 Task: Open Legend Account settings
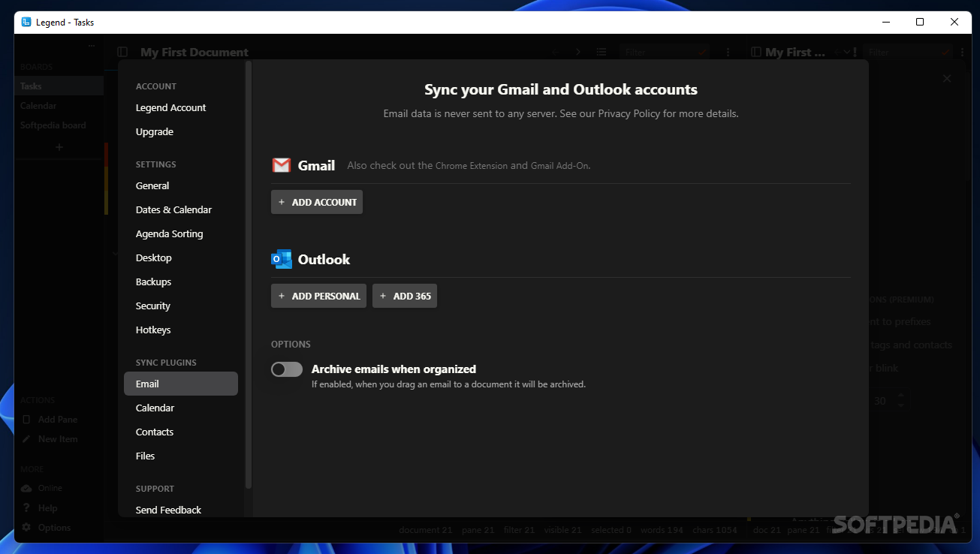click(x=170, y=107)
